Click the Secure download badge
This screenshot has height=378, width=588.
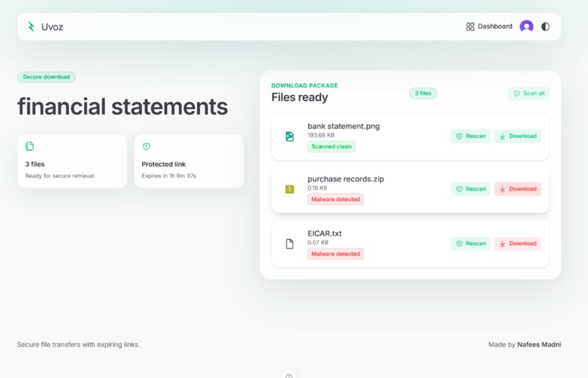point(46,77)
